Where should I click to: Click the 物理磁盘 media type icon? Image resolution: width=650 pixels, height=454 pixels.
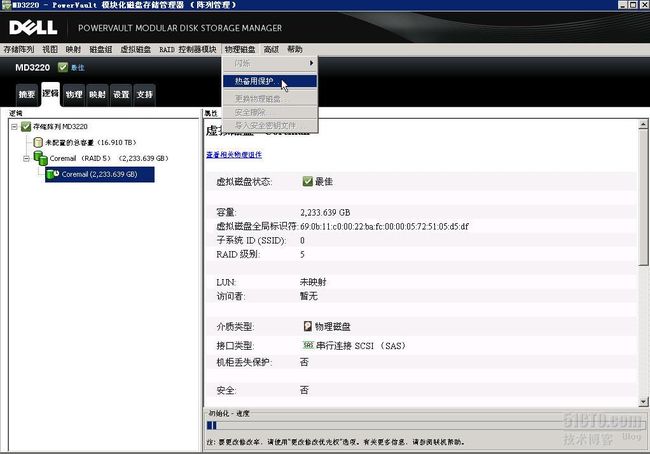click(308, 326)
